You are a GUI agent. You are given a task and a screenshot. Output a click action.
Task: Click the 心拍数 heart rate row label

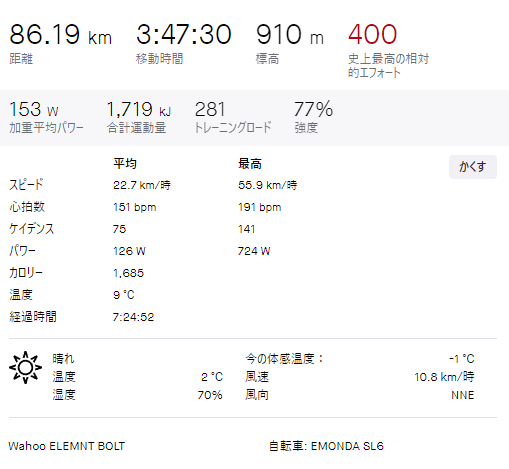(x=27, y=207)
